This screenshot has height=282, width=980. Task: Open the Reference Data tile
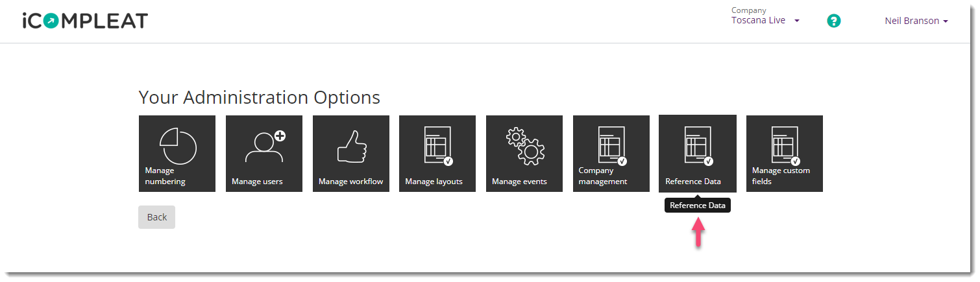point(698,154)
